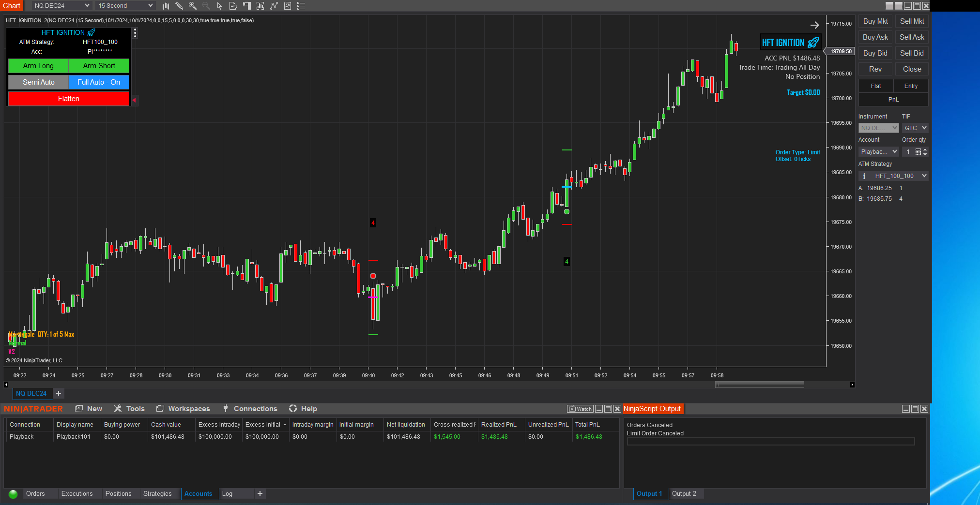Open the NQ DEC24 instrument dropdown
The width and height of the screenshot is (980, 505).
[x=61, y=6]
